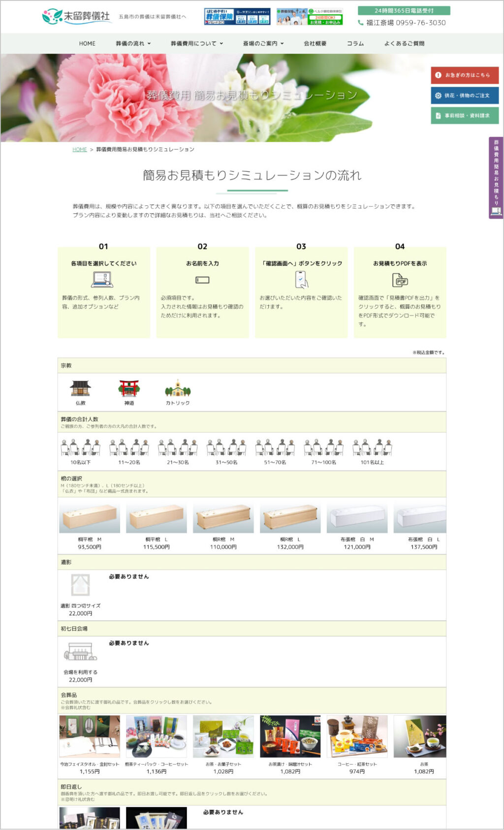Select the Buddhist temple icon (仏教)
This screenshot has width=504, height=830.
click(80, 388)
